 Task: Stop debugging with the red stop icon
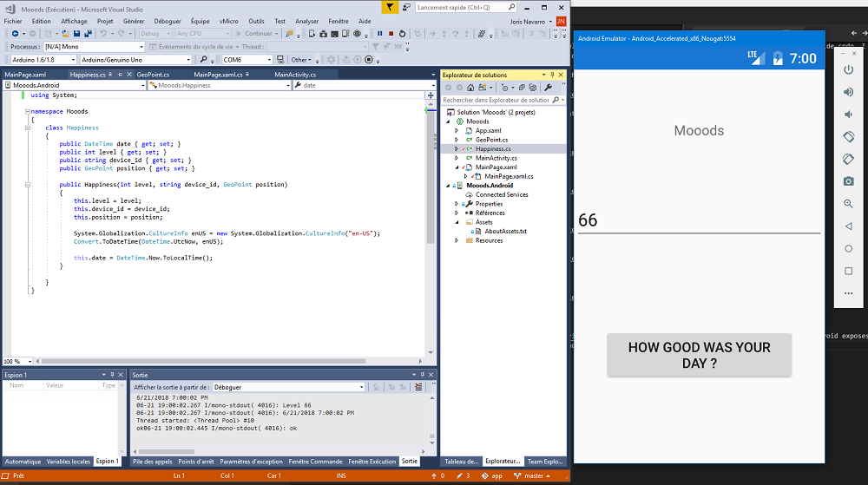pyautogui.click(x=391, y=34)
